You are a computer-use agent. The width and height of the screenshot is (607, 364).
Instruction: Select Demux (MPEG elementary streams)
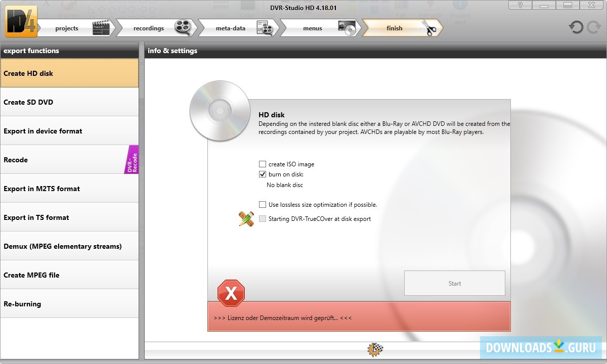(x=69, y=246)
